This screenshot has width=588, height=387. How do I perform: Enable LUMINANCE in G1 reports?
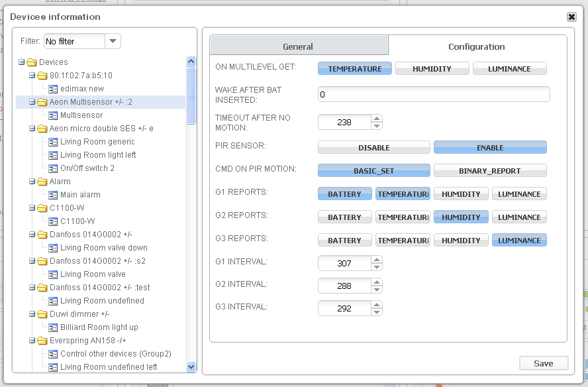[x=519, y=194]
